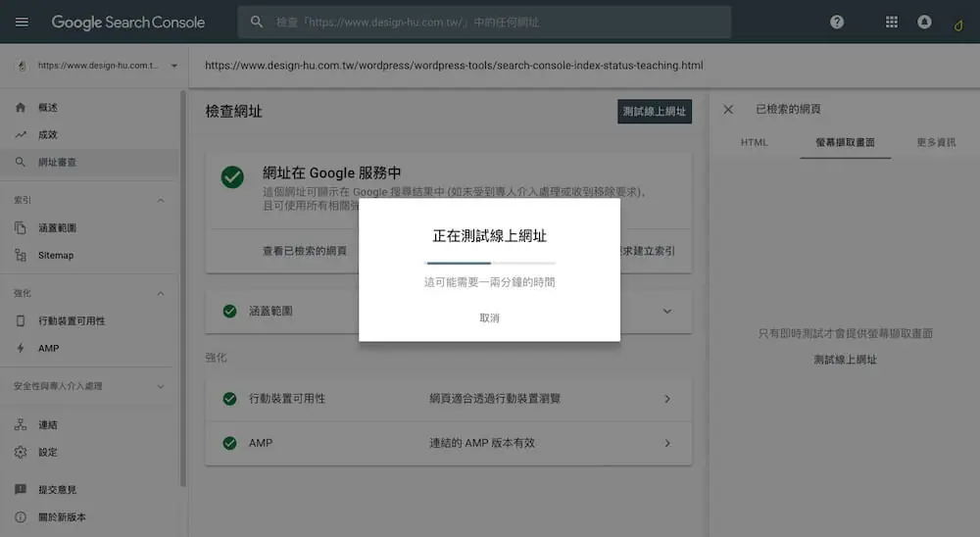
Task: Click the green check on 涵蓋範圍 row
Action: [230, 311]
